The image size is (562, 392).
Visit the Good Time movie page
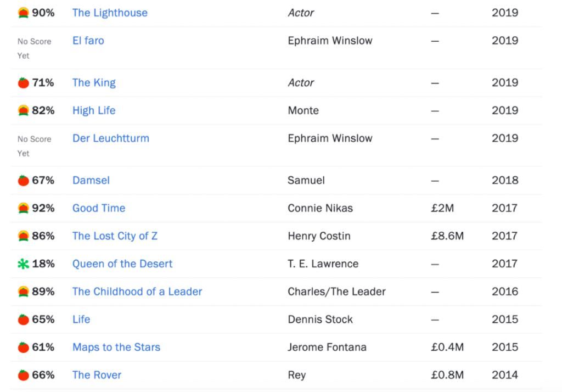click(x=99, y=208)
